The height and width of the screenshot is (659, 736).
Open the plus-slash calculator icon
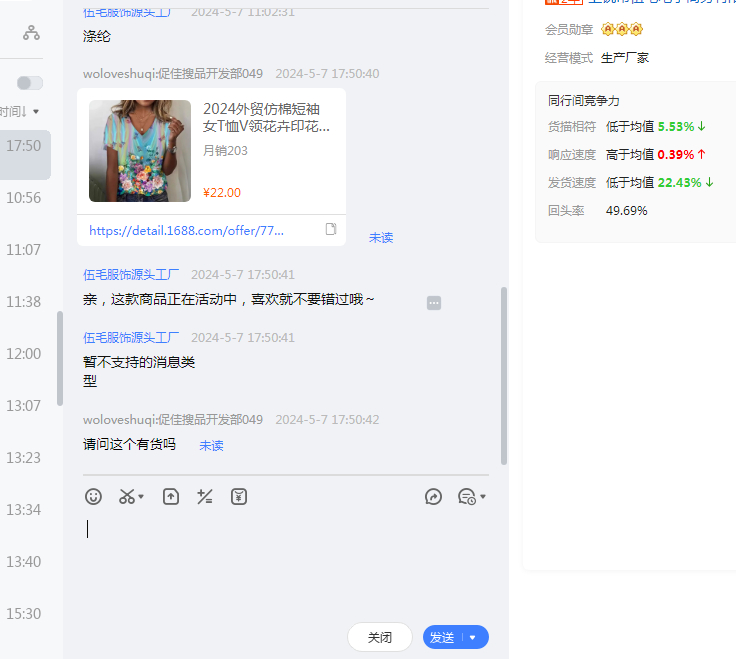coord(205,497)
